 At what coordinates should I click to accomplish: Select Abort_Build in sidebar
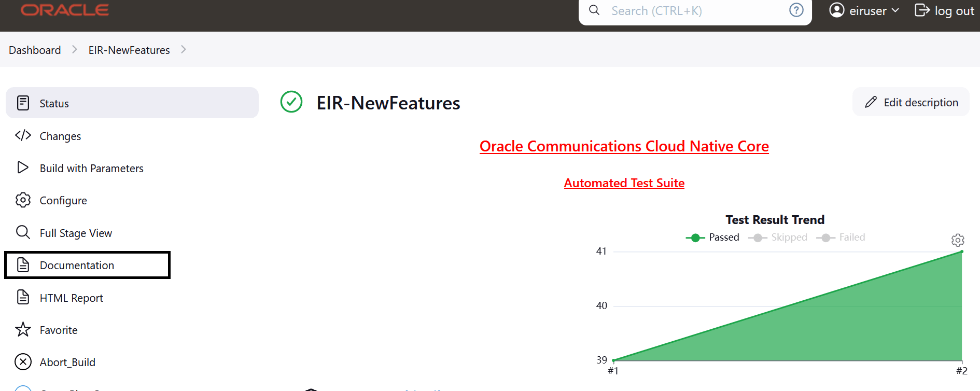132,361
